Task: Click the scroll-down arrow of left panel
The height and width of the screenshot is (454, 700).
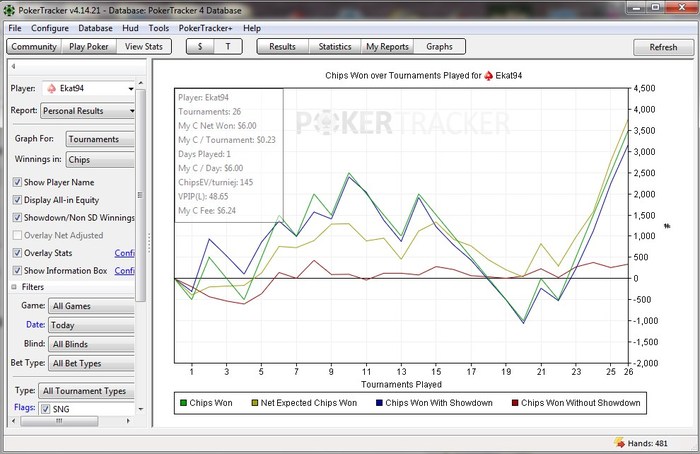Action: coord(141,409)
